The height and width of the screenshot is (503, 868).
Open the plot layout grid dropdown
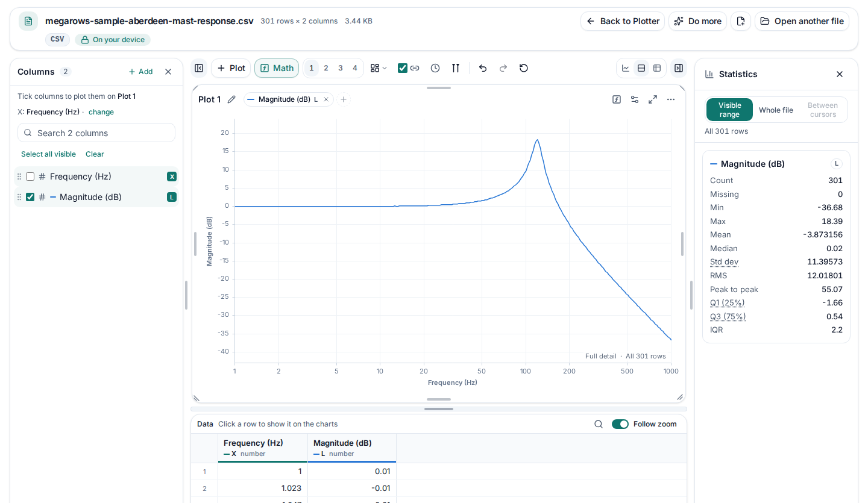tap(379, 68)
